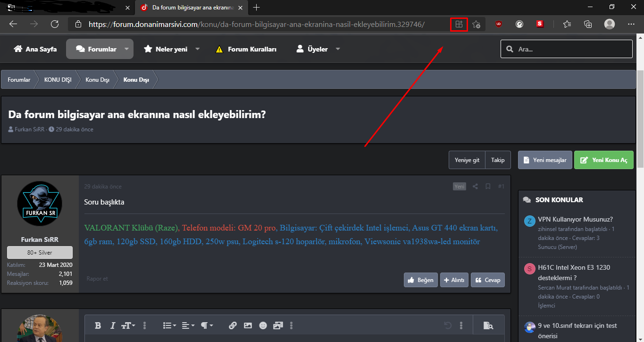The image size is (644, 342).
Task: Close the 'Da forum bilgisayar' tab
Action: click(241, 8)
